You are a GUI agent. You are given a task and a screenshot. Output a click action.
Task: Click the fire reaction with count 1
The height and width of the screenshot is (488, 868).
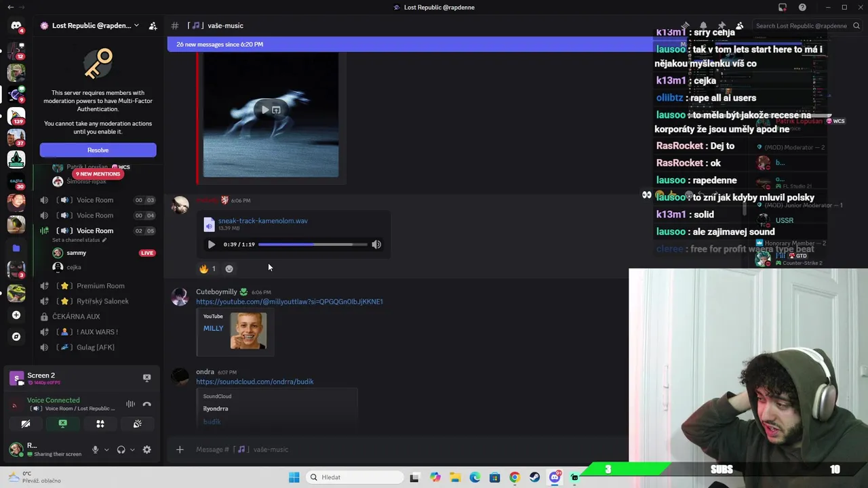coord(208,269)
